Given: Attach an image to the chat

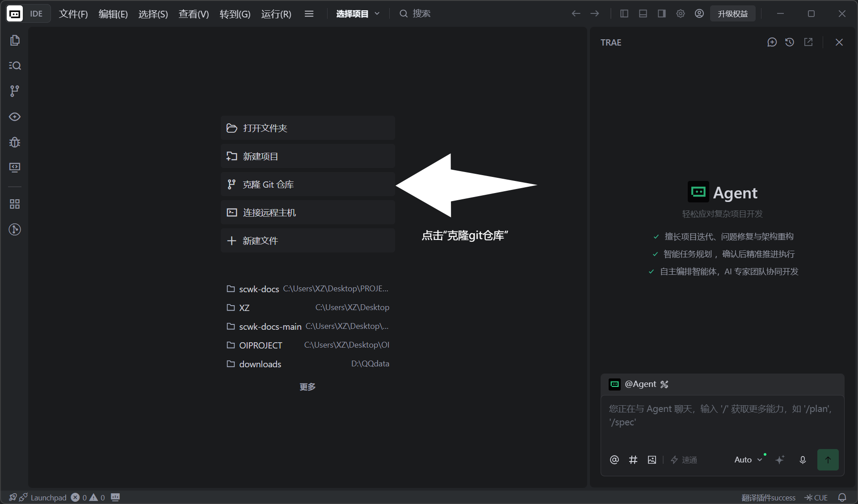Looking at the screenshot, I should click(x=652, y=460).
